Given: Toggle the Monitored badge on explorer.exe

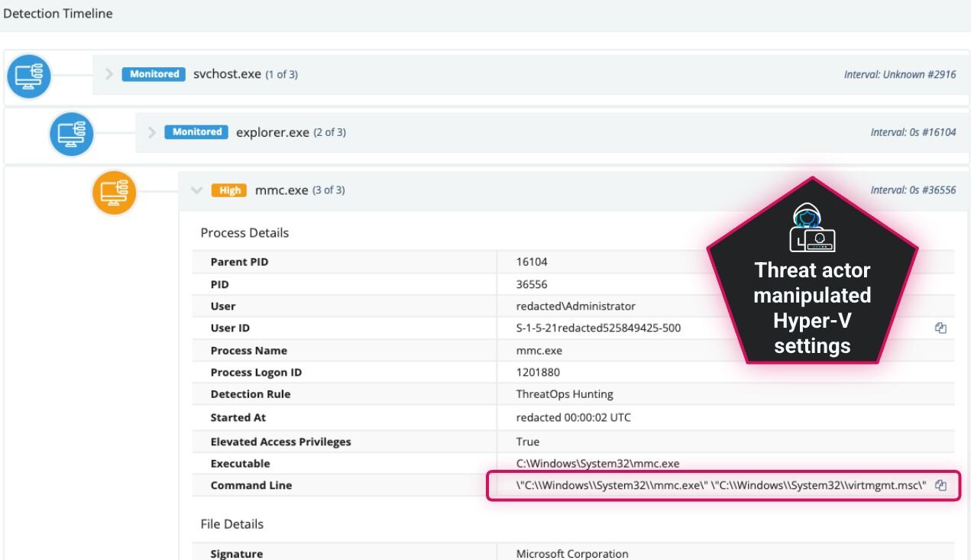Looking at the screenshot, I should point(196,131).
